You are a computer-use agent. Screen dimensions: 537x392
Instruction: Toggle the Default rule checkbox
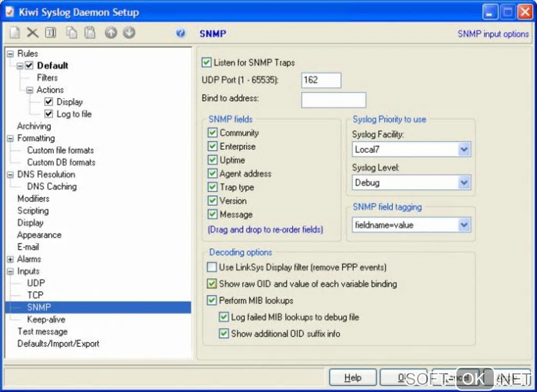pyautogui.click(x=29, y=65)
